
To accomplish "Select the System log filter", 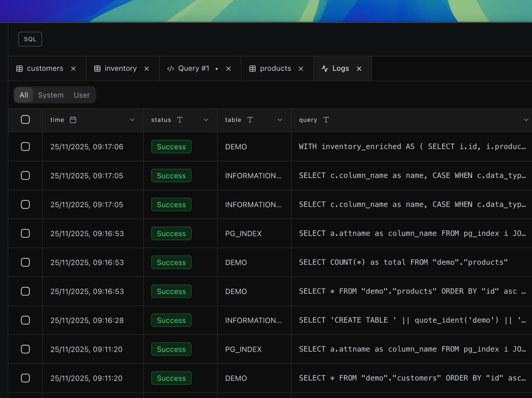I will click(51, 95).
